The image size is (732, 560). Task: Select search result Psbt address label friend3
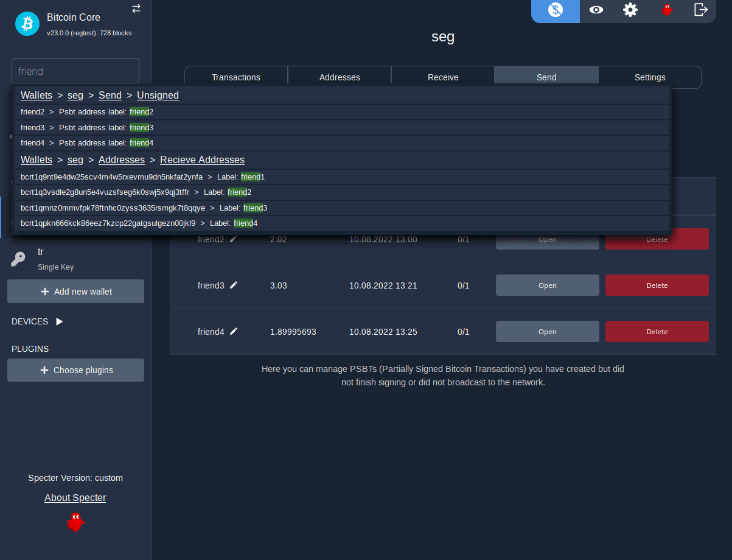click(342, 128)
